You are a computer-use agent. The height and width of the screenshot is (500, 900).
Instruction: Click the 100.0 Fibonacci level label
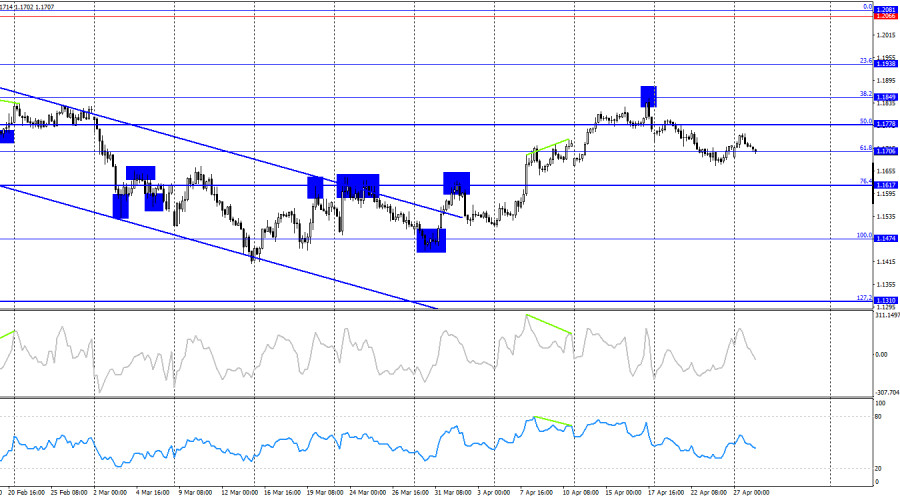864,235
